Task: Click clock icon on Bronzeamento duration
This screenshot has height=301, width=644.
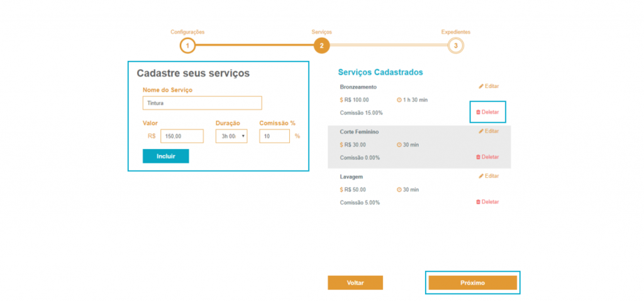Action: pos(399,100)
